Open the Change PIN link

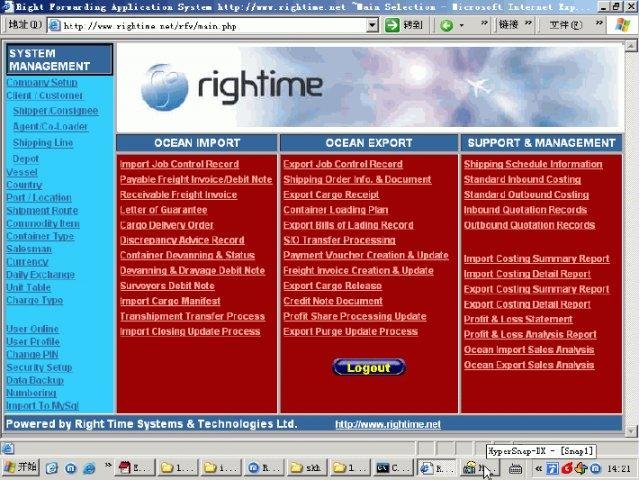point(32,354)
